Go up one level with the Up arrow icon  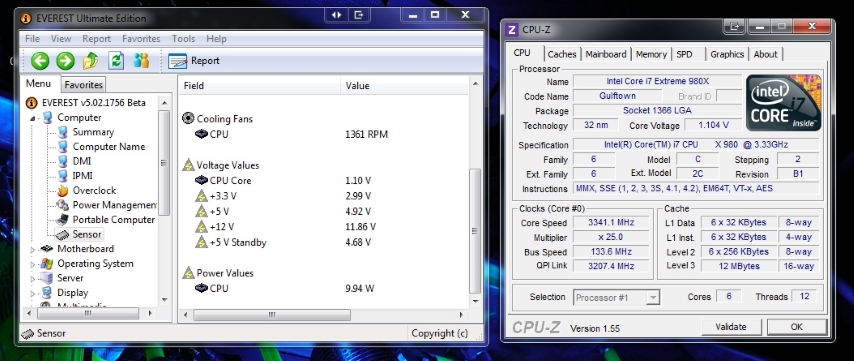tap(90, 61)
